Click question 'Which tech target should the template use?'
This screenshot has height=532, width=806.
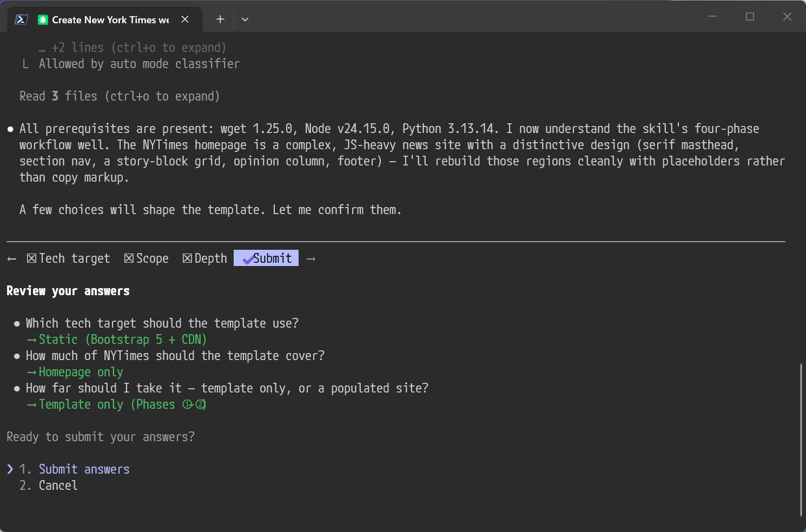click(162, 323)
